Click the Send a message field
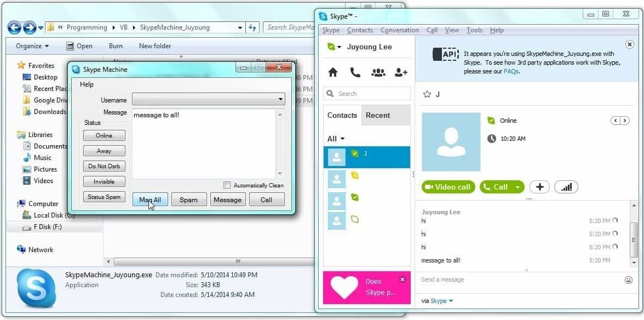The height and width of the screenshot is (320, 644). tap(515, 280)
